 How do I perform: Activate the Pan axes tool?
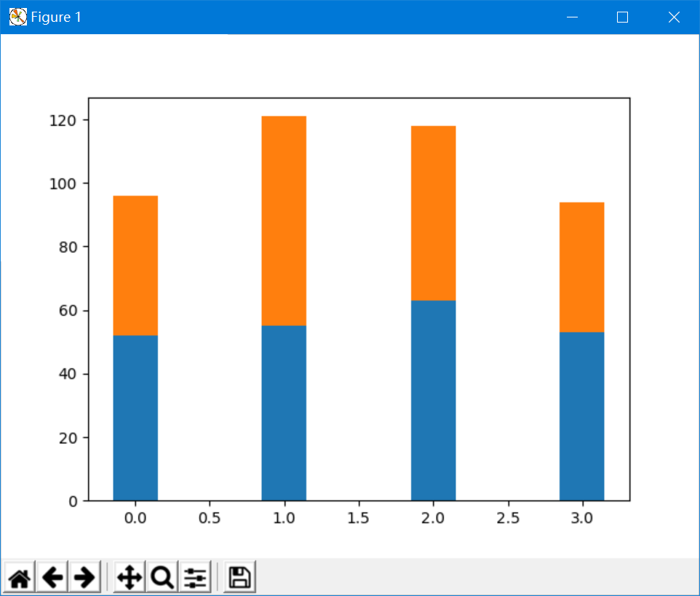click(130, 577)
